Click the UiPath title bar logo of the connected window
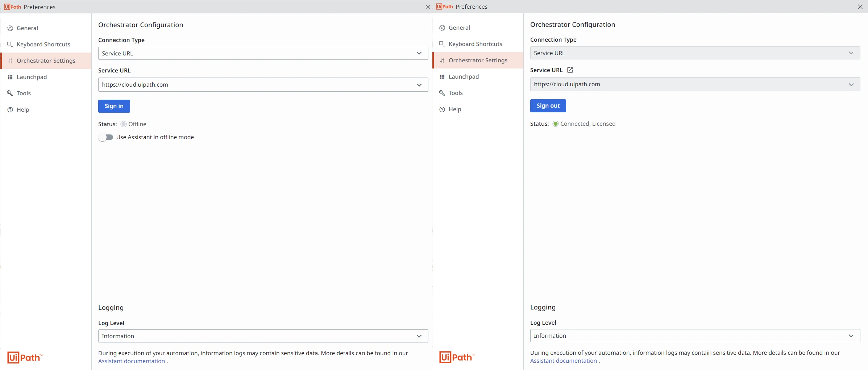Screen dimensions: 868x370 click(x=445, y=7)
